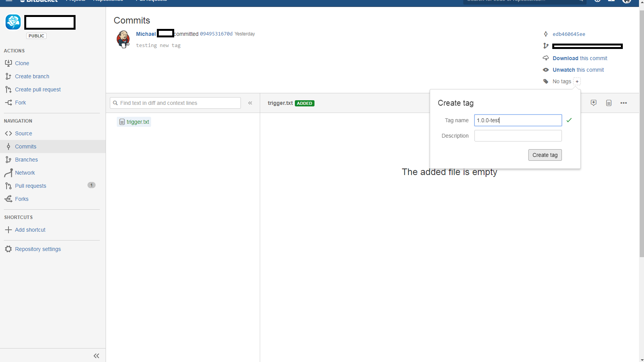Image resolution: width=644 pixels, height=362 pixels.
Task: Open the help question mark icon
Action: [x=598, y=1]
